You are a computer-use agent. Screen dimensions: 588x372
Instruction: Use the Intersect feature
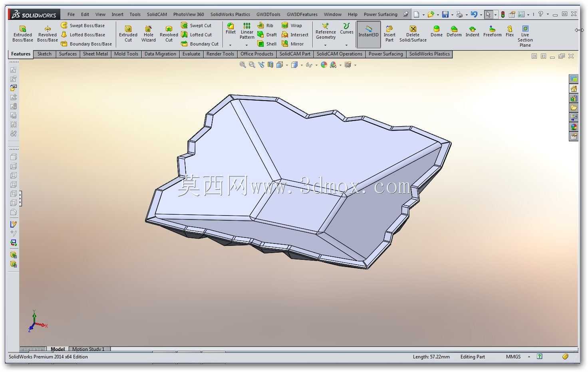tap(295, 35)
